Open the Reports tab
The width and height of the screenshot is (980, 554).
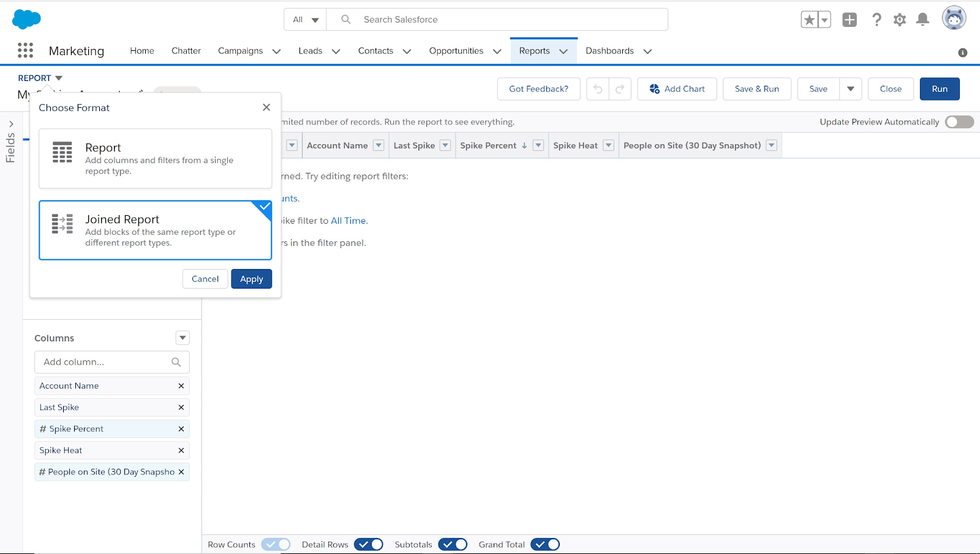(535, 51)
